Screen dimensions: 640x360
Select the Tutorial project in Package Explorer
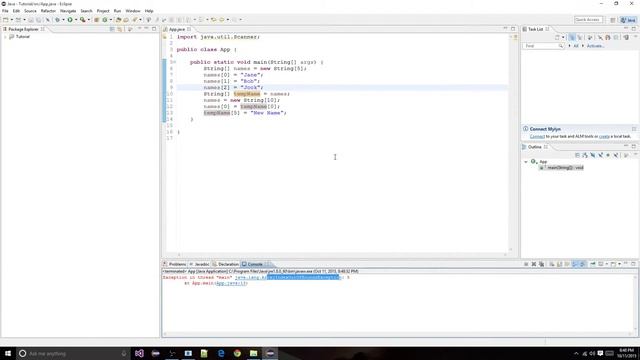(22, 37)
